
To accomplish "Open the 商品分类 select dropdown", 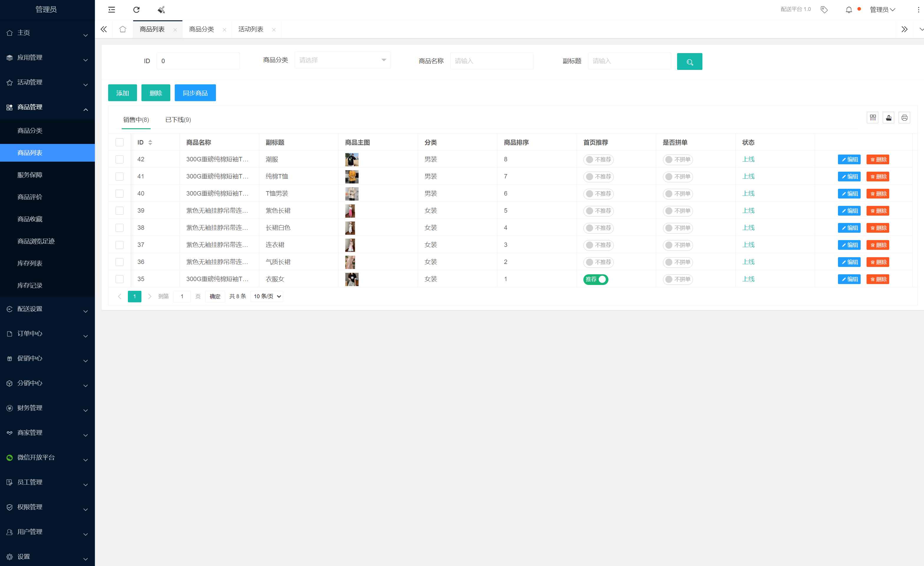I will [x=342, y=60].
